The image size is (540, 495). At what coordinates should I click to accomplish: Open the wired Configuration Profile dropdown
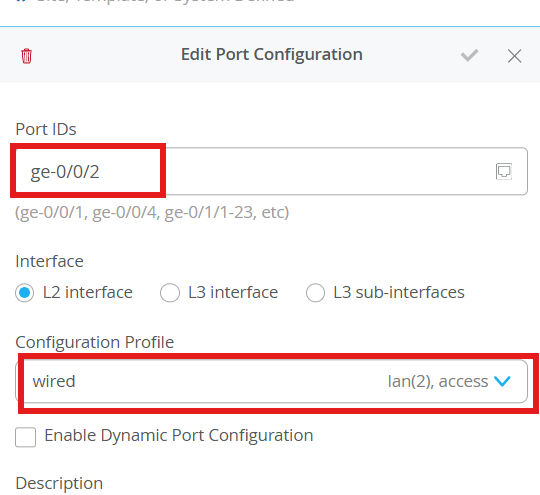(271, 381)
